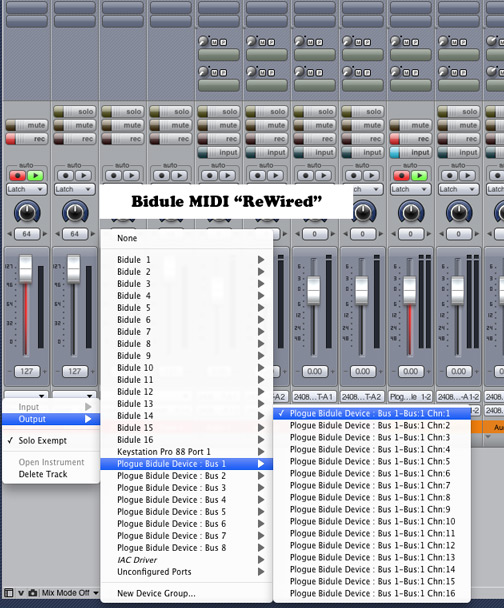504x608 pixels.
Task: Select Keystation Pro 88 Port 1
Action: click(186, 452)
